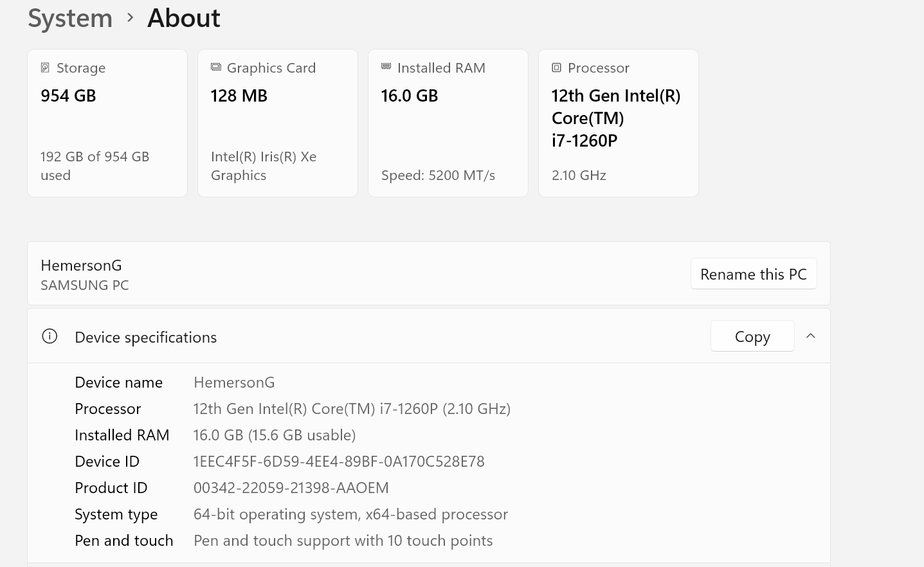The width and height of the screenshot is (924, 567).
Task: Click the Graphics Card icon
Action: point(216,67)
